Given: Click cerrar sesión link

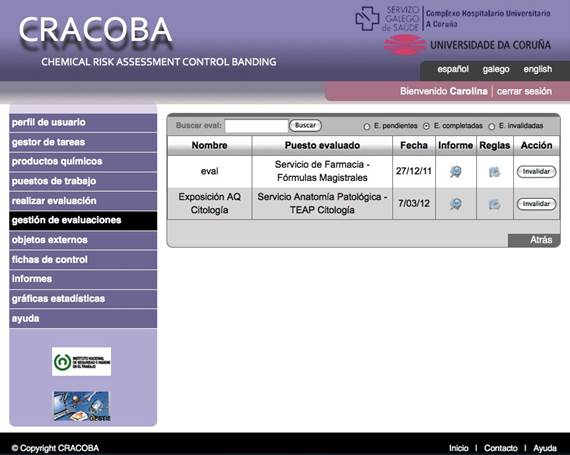Looking at the screenshot, I should (524, 91).
